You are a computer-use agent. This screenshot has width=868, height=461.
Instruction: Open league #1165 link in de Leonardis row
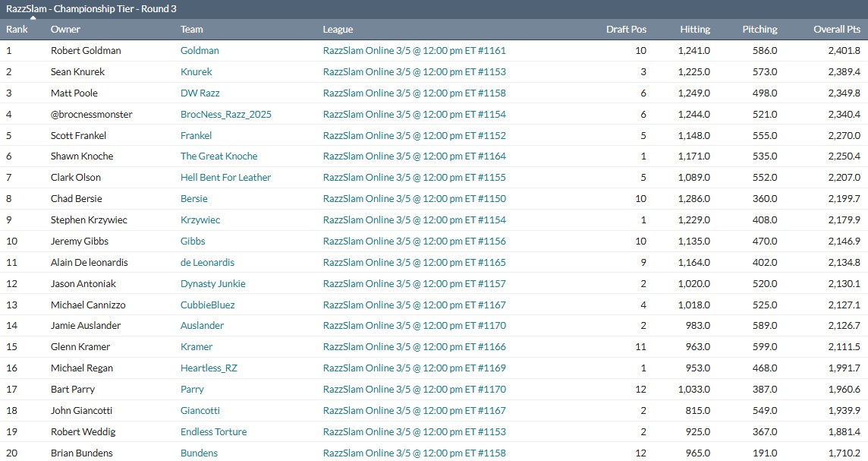(x=414, y=262)
